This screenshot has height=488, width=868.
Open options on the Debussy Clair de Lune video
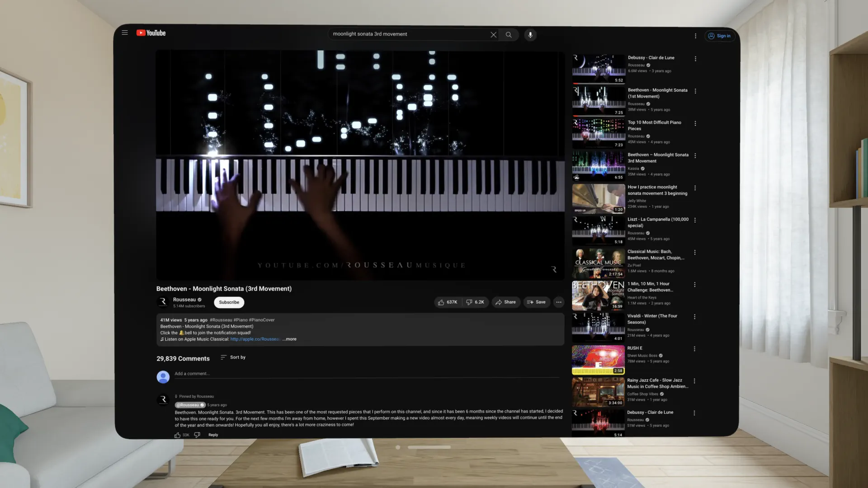[x=695, y=59]
